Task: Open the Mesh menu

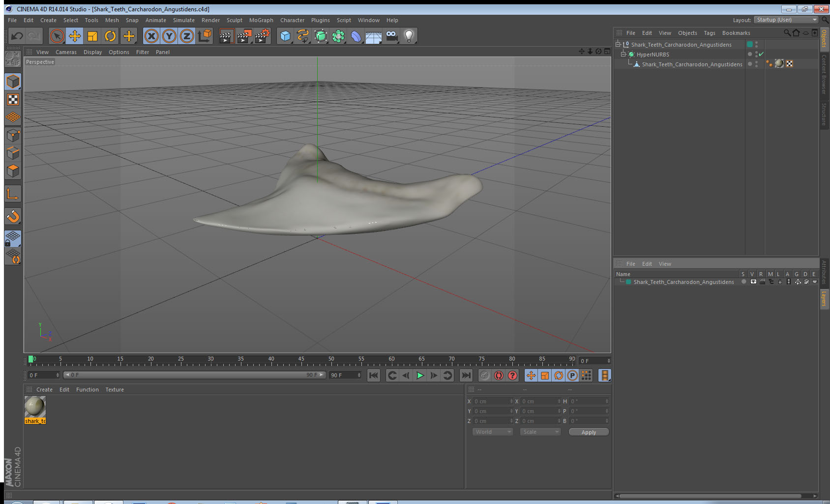Action: point(112,20)
